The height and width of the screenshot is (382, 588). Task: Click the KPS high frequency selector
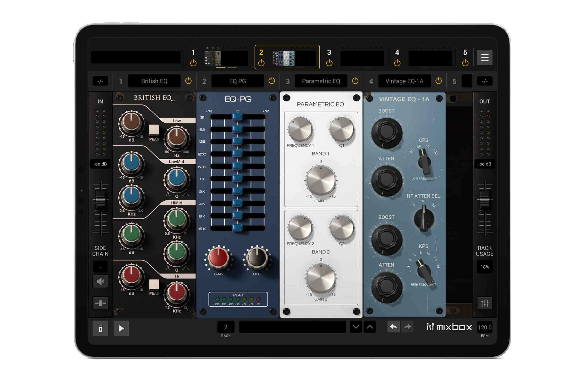point(425,272)
